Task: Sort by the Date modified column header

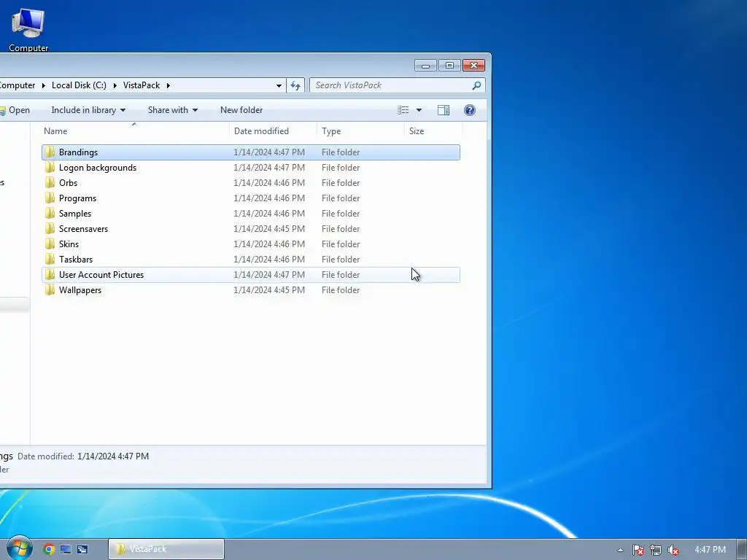Action: tap(273, 131)
